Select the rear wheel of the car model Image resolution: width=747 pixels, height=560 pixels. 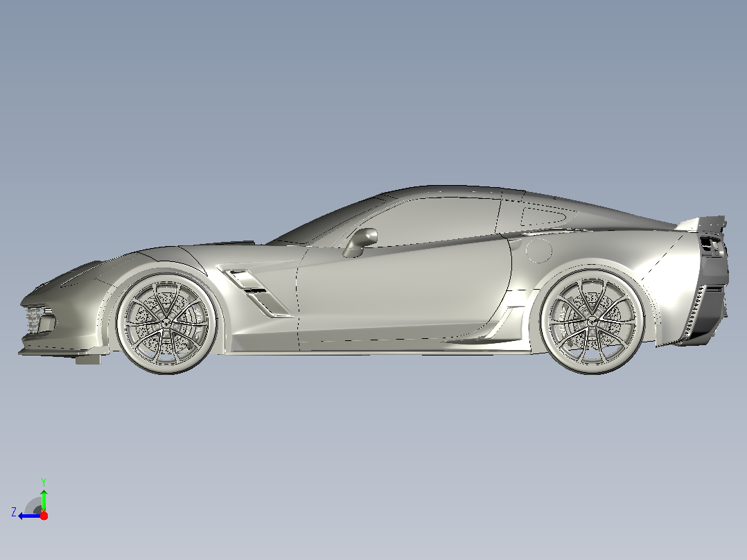click(592, 322)
